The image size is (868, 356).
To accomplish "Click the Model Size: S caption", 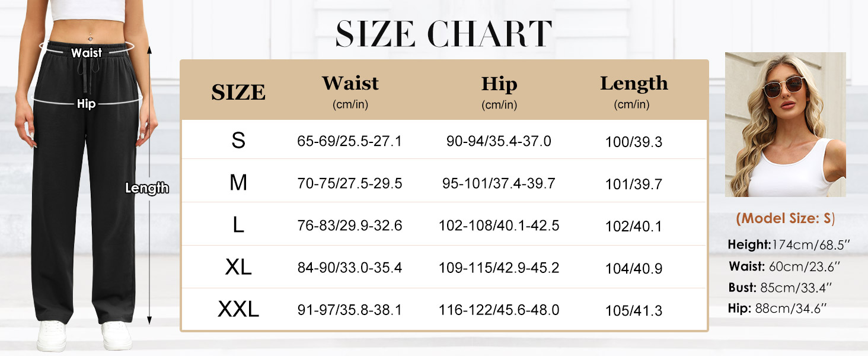I will point(785,218).
